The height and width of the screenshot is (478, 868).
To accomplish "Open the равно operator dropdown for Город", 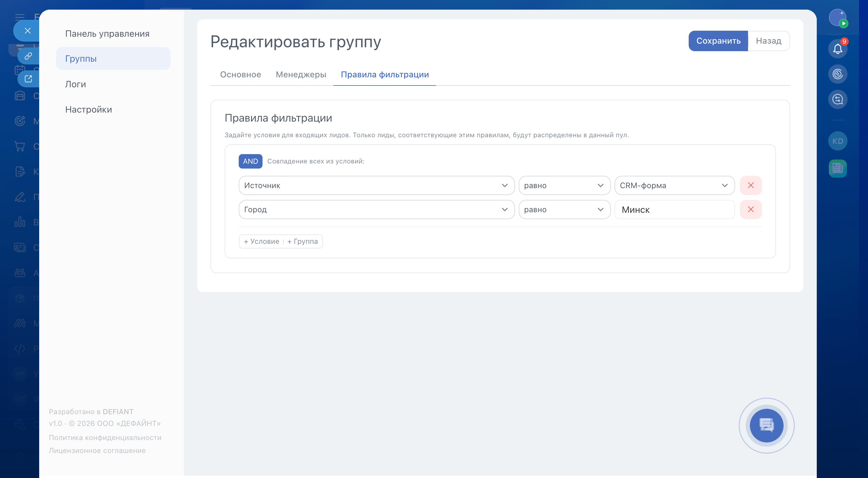I will click(x=564, y=210).
